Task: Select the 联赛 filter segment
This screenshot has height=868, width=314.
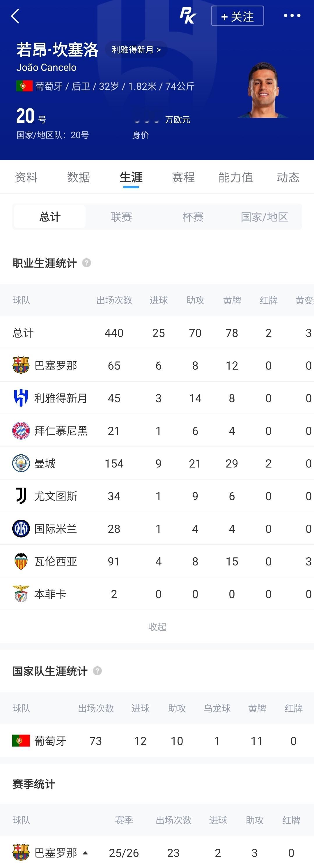Action: point(121,217)
